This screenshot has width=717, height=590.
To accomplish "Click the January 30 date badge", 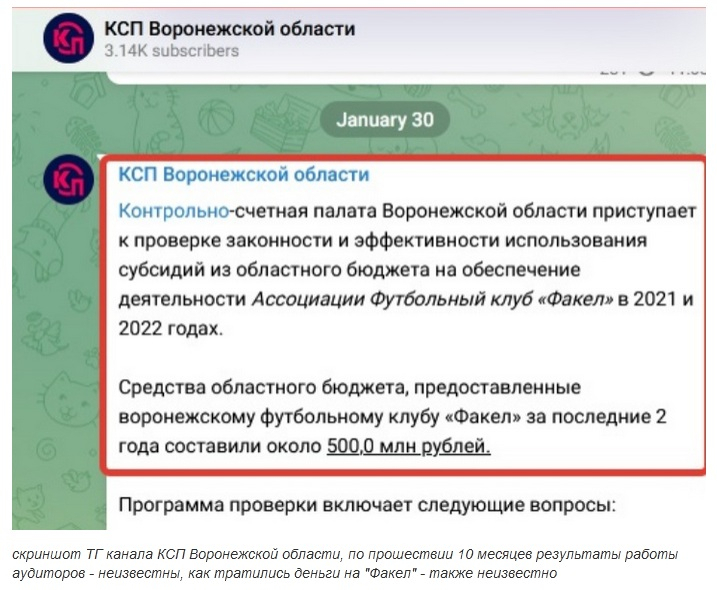I will pos(385,120).
